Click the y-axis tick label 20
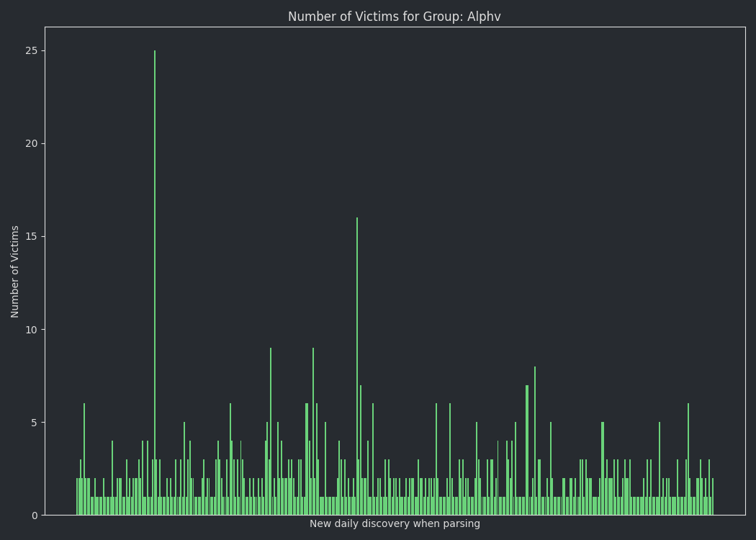The height and width of the screenshot is (540, 756). [32, 144]
